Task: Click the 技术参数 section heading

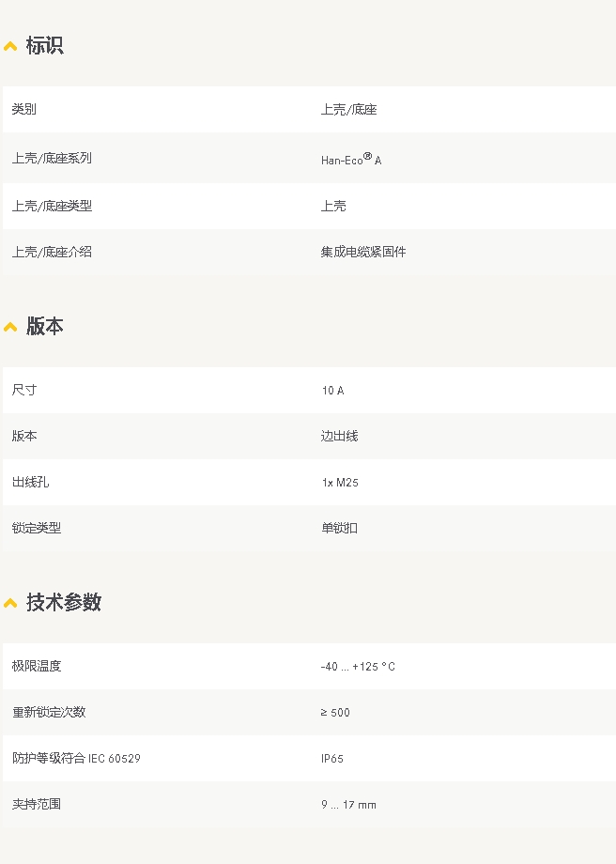Action: pyautogui.click(x=63, y=602)
